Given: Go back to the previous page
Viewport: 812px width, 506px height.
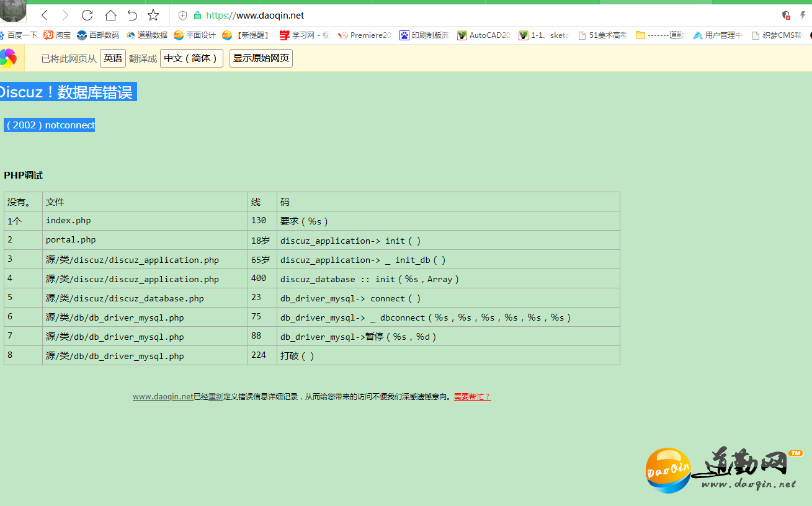Looking at the screenshot, I should coord(45,16).
